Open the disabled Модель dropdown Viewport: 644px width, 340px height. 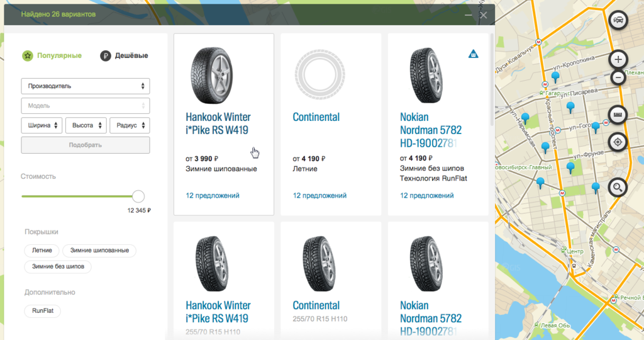pos(86,106)
